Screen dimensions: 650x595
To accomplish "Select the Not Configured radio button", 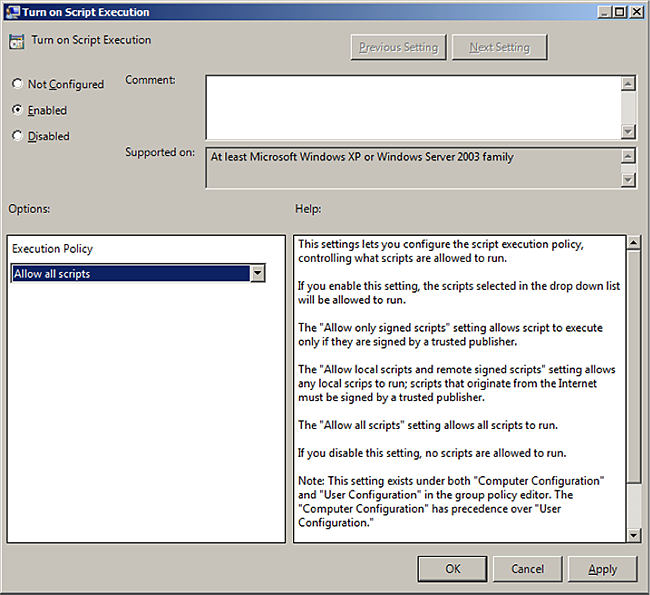I will pos(17,85).
